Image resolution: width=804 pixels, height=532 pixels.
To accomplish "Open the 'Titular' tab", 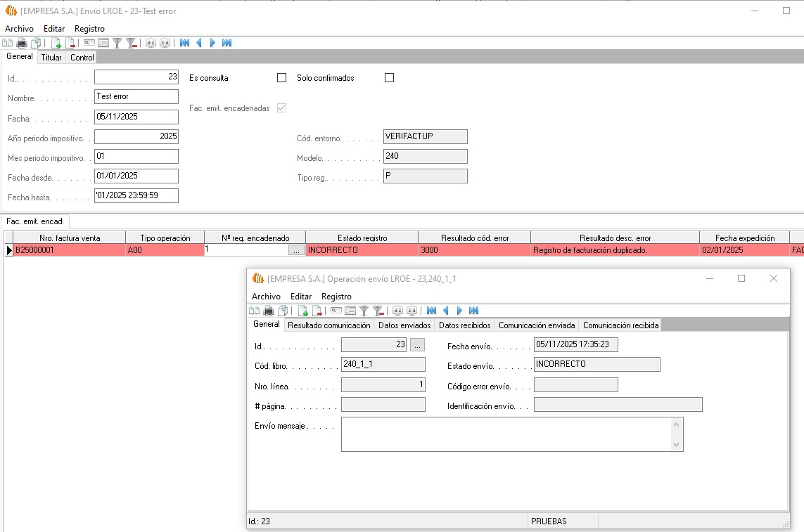I will pyautogui.click(x=51, y=58).
